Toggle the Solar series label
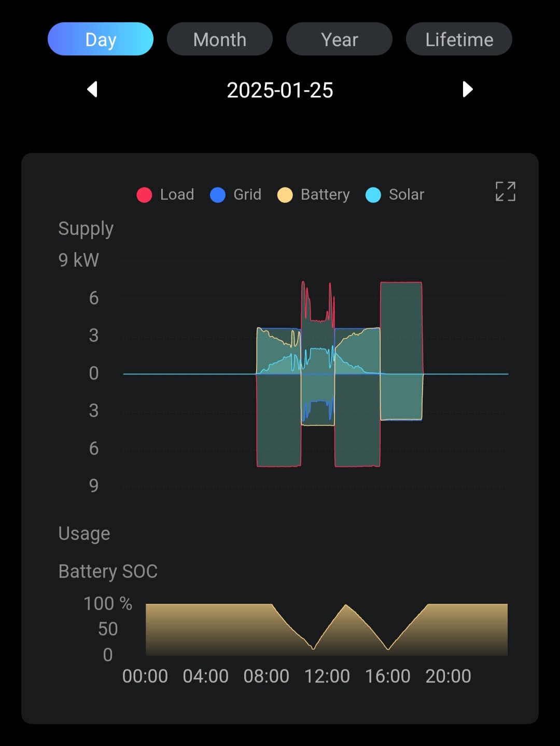This screenshot has height=746, width=560. (x=407, y=195)
